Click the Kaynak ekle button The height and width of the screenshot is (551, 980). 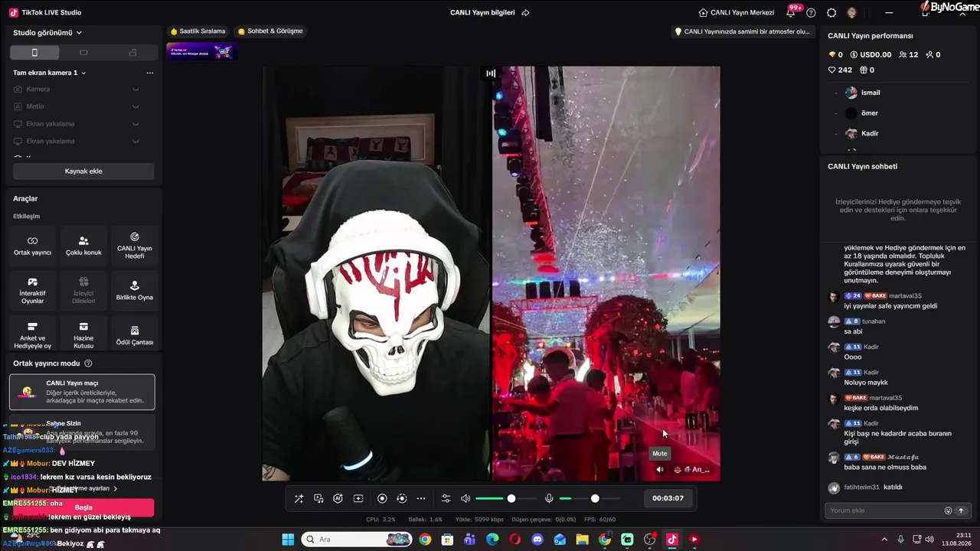tap(83, 171)
